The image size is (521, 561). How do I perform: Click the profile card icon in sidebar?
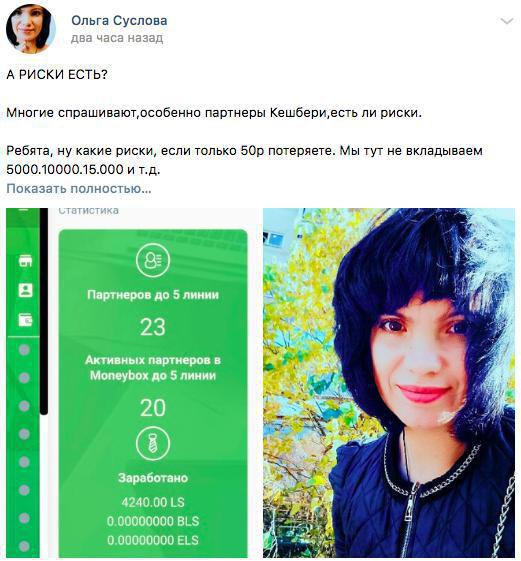click(x=25, y=290)
